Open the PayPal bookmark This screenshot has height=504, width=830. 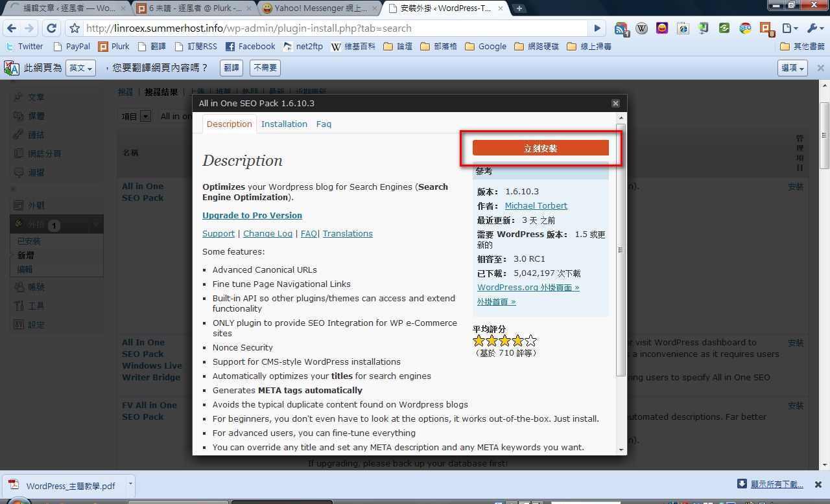71,47
